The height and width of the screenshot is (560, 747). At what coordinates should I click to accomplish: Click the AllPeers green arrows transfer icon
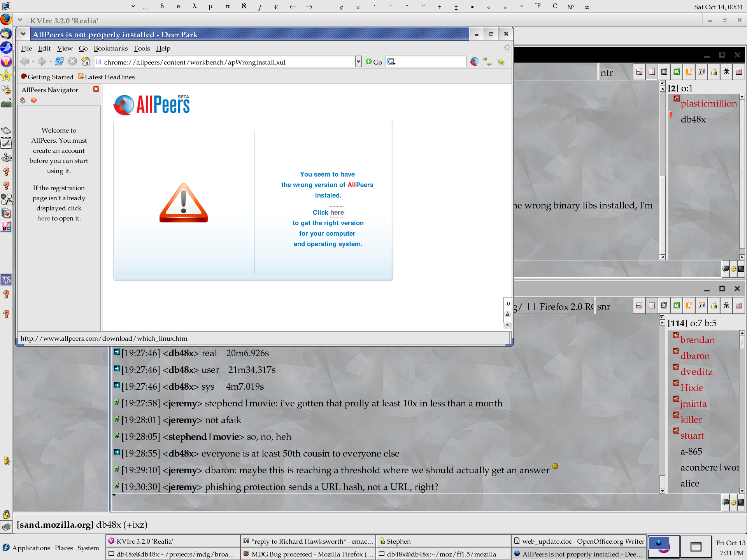[487, 61]
